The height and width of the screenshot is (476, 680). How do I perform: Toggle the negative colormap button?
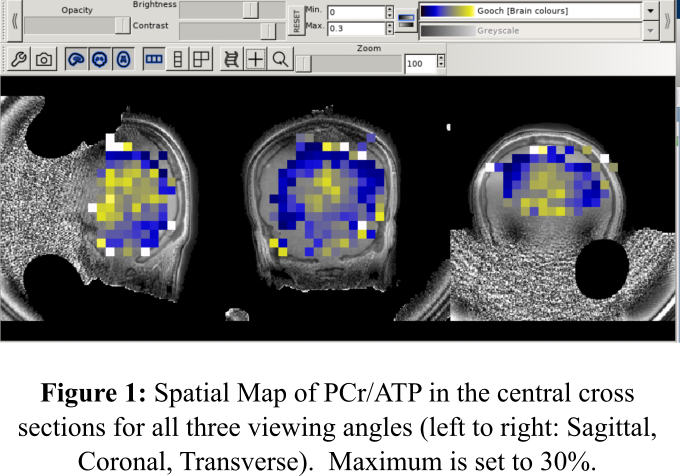tap(405, 20)
